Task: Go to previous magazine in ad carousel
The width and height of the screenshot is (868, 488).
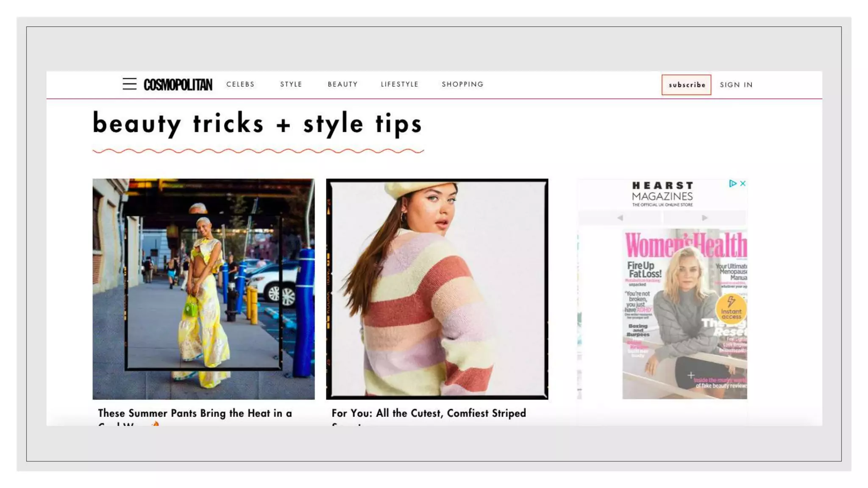Action: [x=620, y=218]
